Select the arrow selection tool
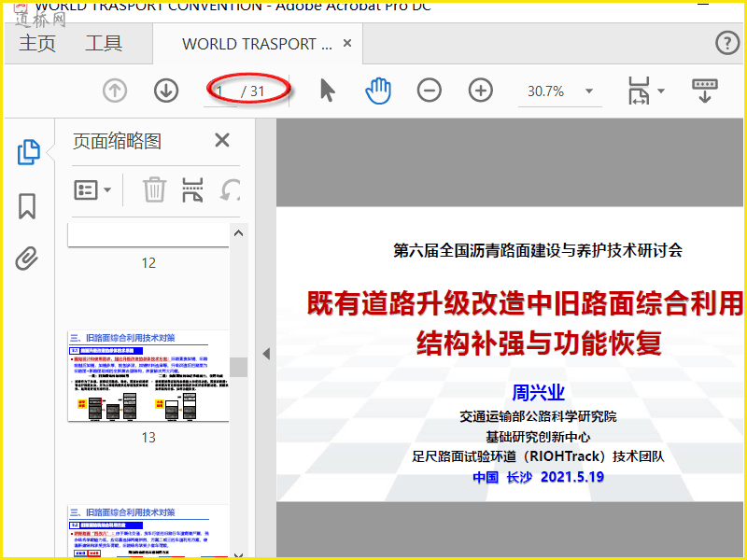Viewport: 747px width, 560px height. point(327,90)
